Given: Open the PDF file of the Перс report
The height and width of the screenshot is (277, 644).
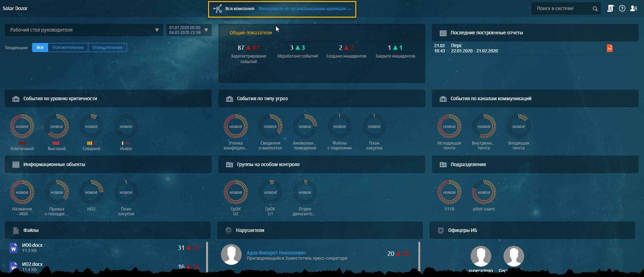Looking at the screenshot, I should pos(610,48).
